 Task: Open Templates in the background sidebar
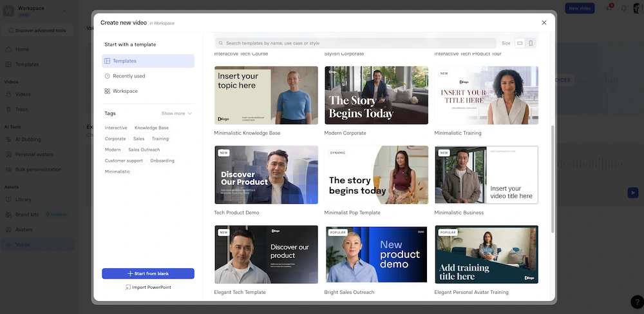(37, 64)
